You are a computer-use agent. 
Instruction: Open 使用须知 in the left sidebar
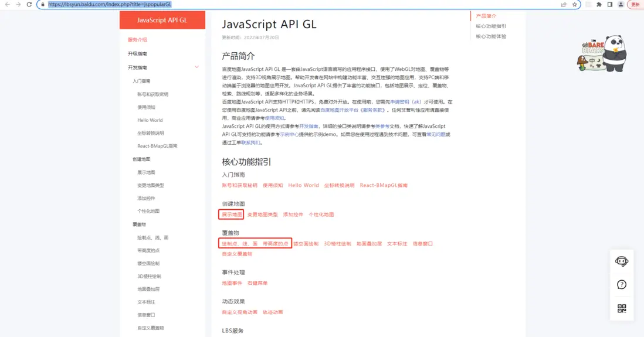146,107
